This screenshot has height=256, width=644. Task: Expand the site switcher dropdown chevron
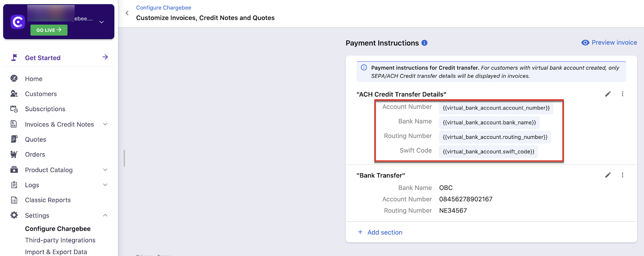coord(101,22)
